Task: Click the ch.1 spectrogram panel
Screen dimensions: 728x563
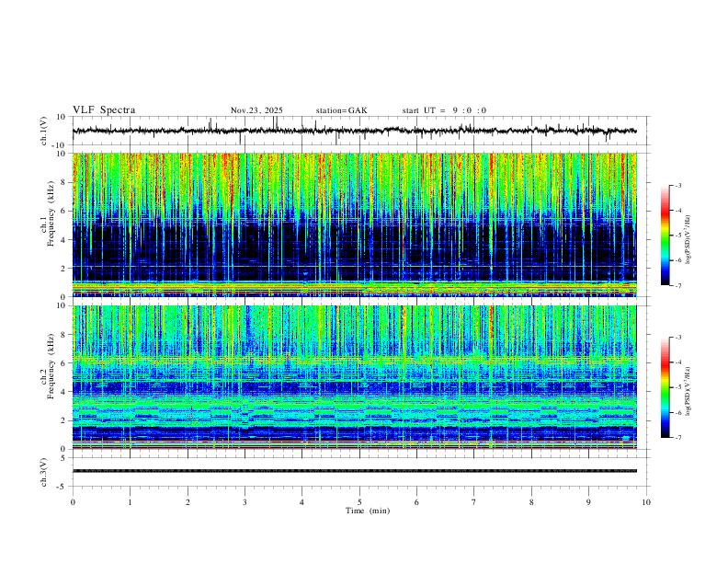Action: coord(354,224)
